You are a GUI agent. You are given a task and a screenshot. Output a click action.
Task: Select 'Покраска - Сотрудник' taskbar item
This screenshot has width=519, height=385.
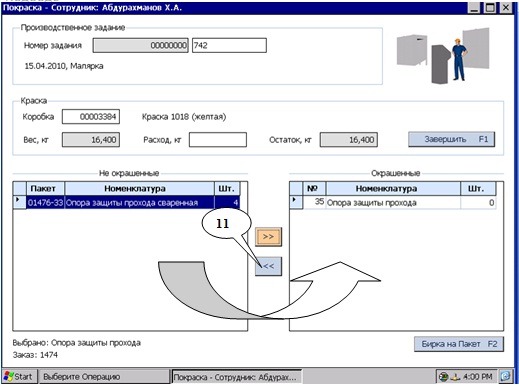pyautogui.click(x=237, y=377)
